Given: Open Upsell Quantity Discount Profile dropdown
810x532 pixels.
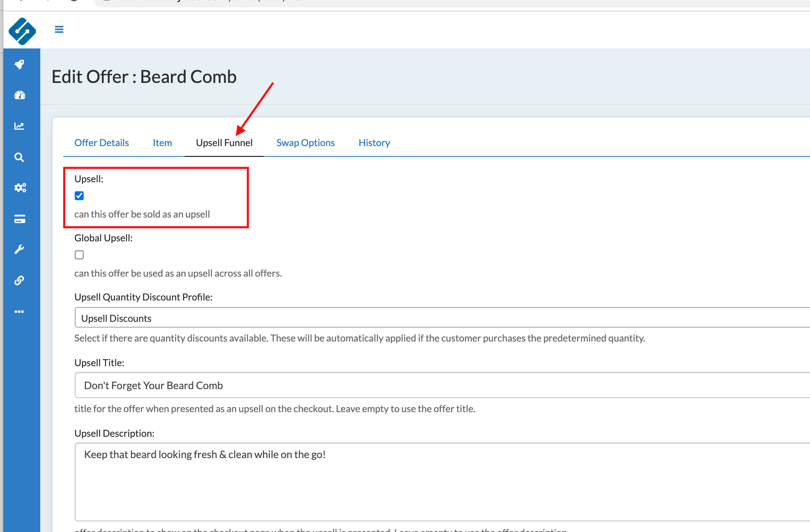Looking at the screenshot, I should tap(442, 318).
